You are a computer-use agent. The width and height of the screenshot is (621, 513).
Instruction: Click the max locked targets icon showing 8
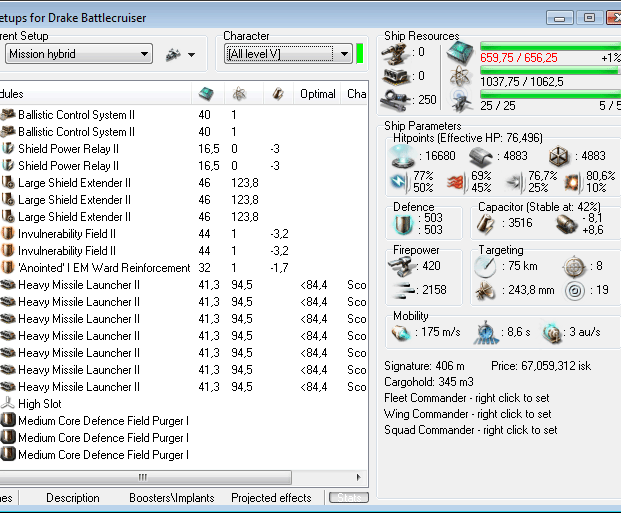pyautogui.click(x=574, y=267)
